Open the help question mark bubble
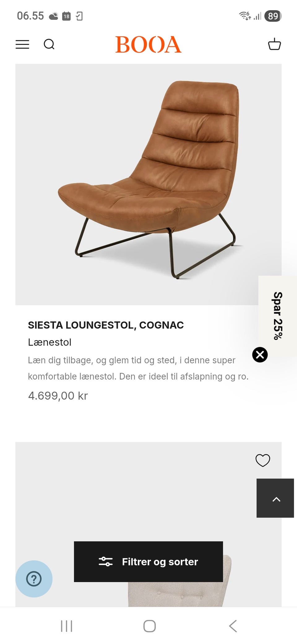Viewport: 297px width, 644px height. tap(34, 579)
